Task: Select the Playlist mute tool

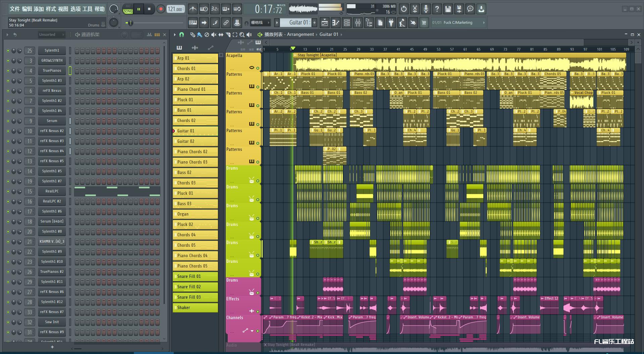Action: pyautogui.click(x=214, y=35)
